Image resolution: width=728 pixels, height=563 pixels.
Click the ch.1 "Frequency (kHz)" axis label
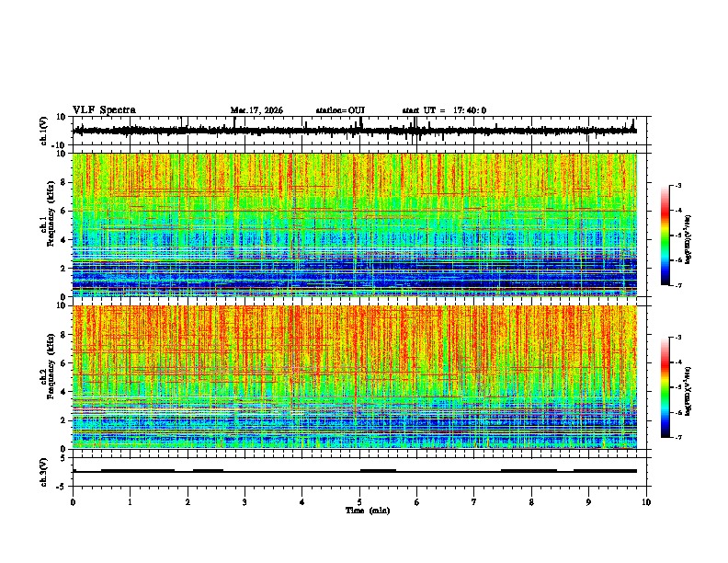(51, 214)
